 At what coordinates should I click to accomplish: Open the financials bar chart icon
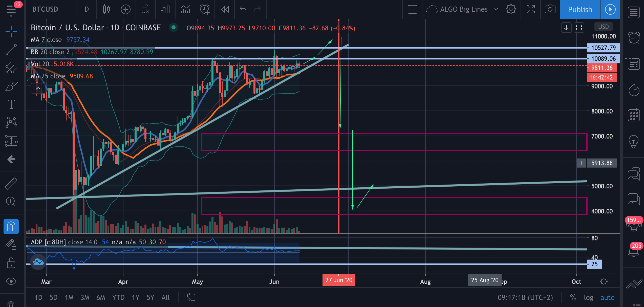[x=165, y=9]
